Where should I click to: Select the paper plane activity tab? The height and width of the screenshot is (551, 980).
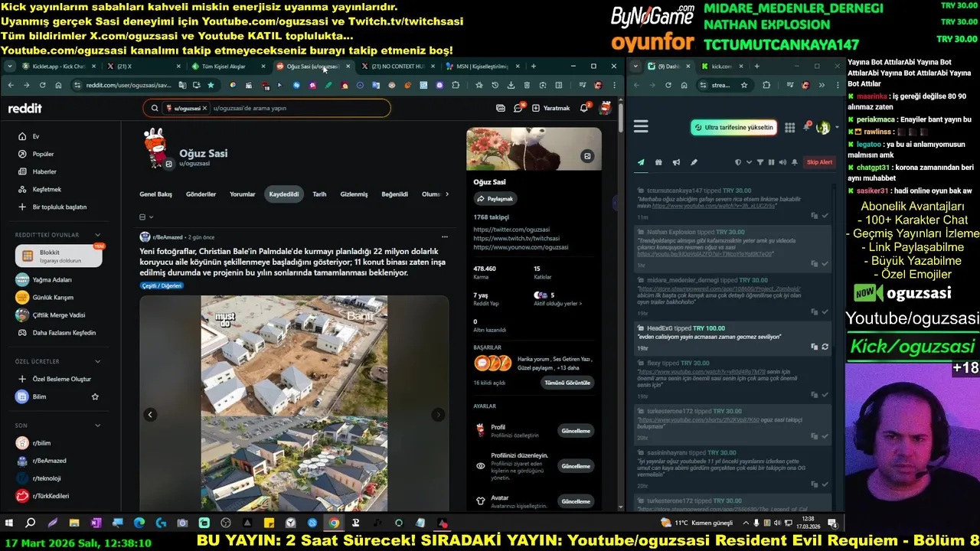point(641,162)
